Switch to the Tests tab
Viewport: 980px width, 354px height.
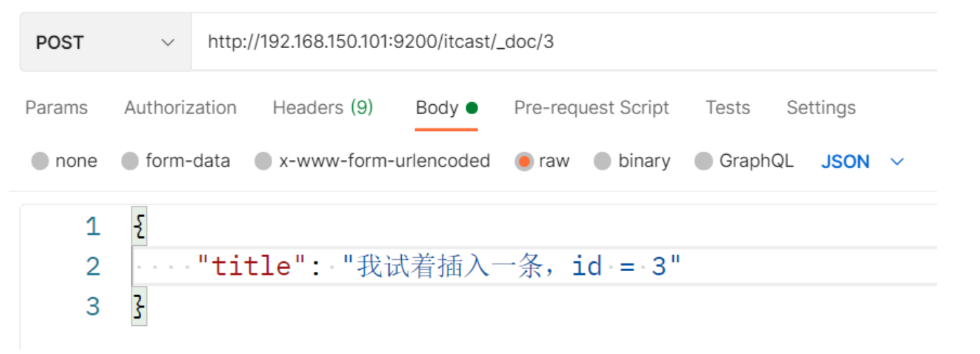(x=727, y=108)
